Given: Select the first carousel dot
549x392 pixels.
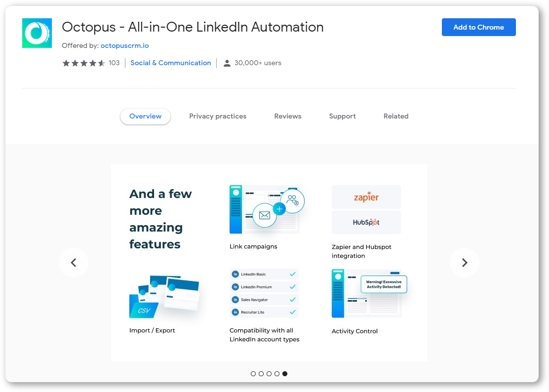Looking at the screenshot, I should 253,374.
